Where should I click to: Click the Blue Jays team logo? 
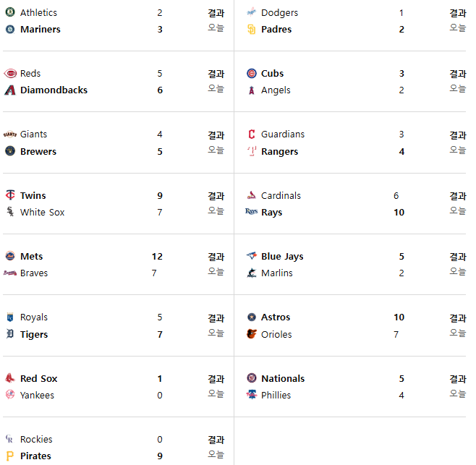pyautogui.click(x=251, y=257)
